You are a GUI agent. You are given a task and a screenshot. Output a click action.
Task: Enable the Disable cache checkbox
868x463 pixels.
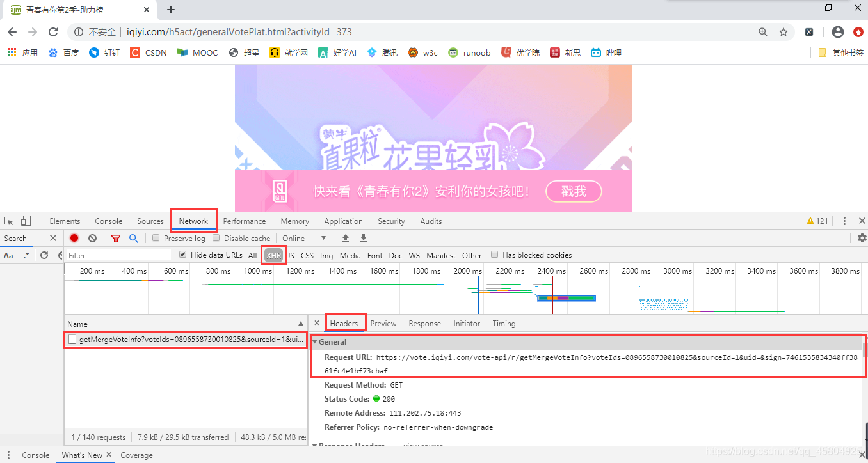click(216, 238)
